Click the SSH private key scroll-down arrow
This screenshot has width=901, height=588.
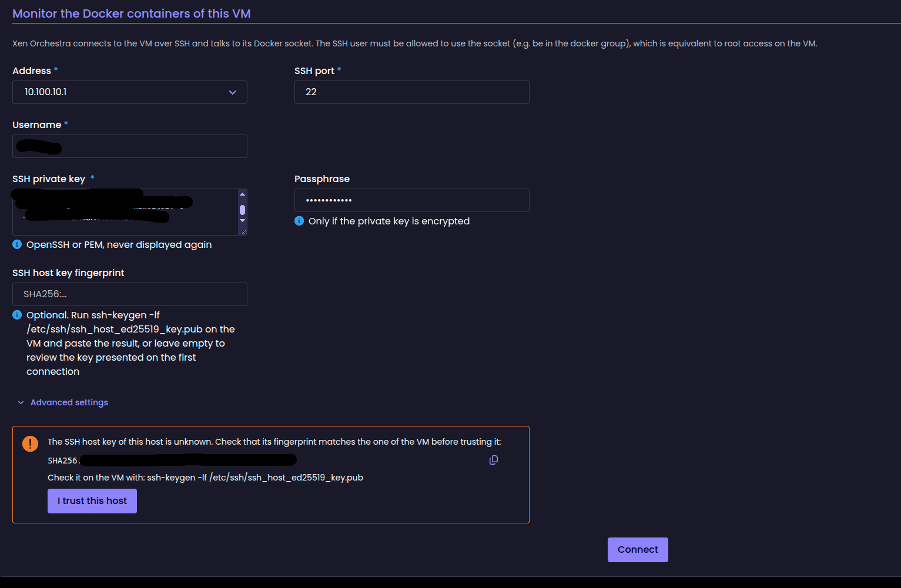[x=242, y=220]
